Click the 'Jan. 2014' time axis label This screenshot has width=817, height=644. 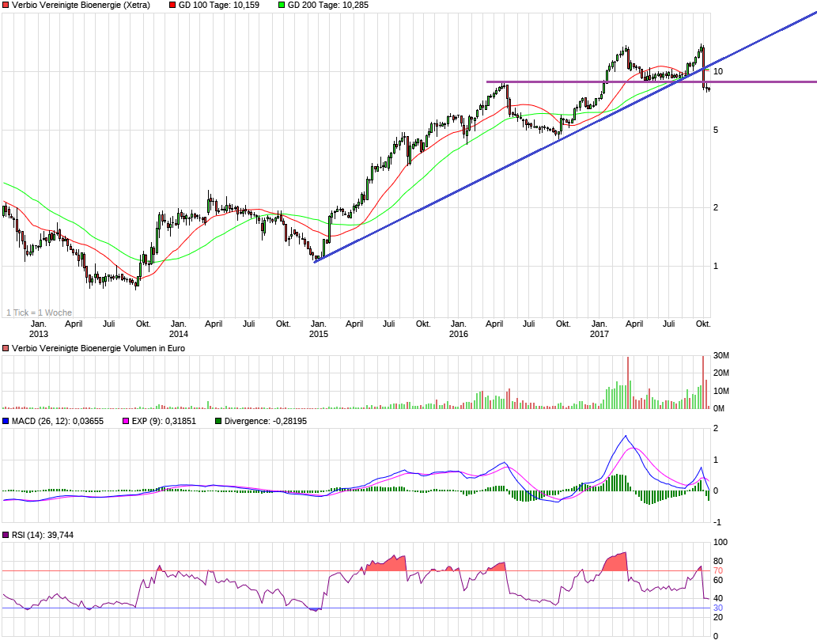(x=179, y=329)
